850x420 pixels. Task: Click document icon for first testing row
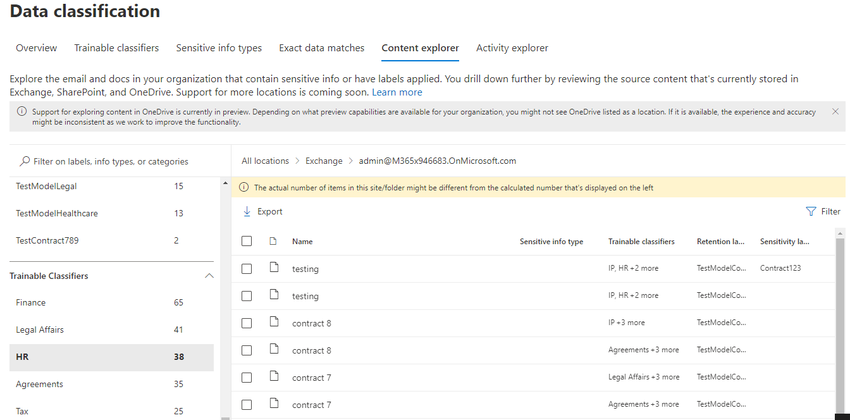point(271,268)
